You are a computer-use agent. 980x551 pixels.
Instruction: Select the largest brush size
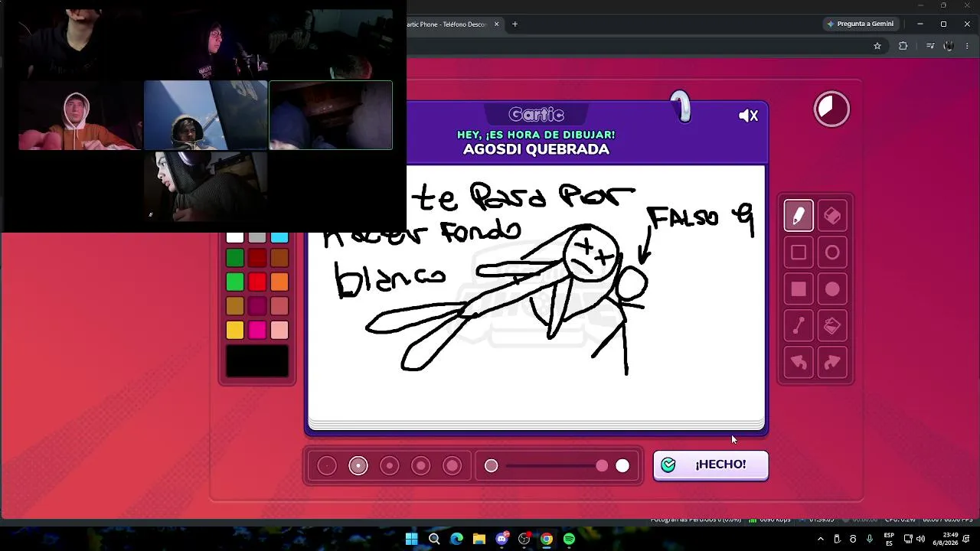(x=452, y=465)
